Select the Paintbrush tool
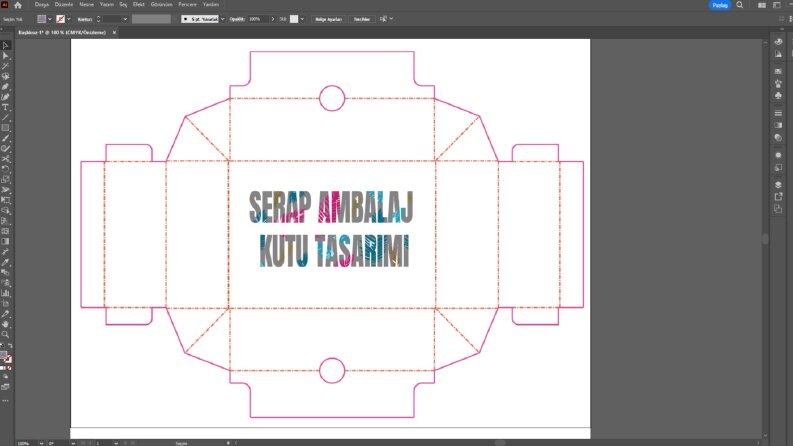 6,139
